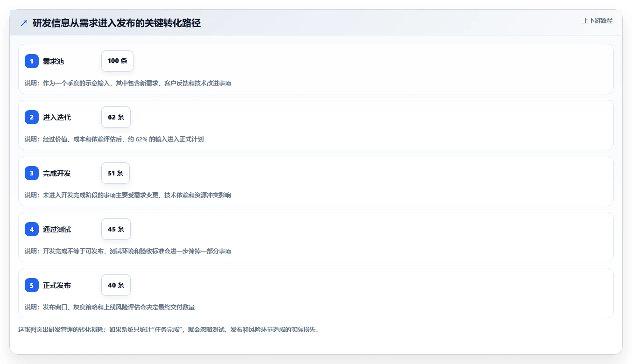Screen dimensions: 632x364
Task: Select step number 2 badge for 进入迭代
Action: tap(32, 117)
